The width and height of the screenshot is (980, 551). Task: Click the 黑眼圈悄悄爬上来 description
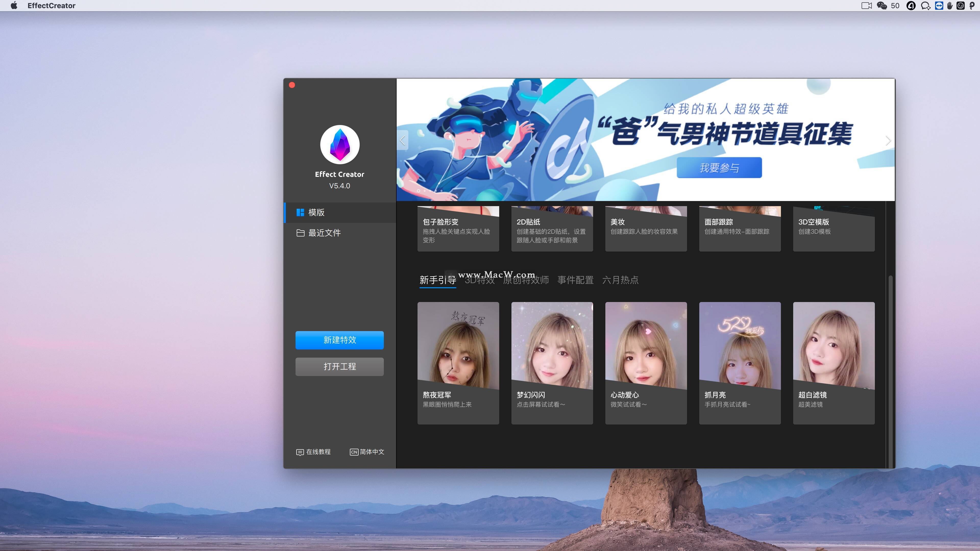click(447, 405)
